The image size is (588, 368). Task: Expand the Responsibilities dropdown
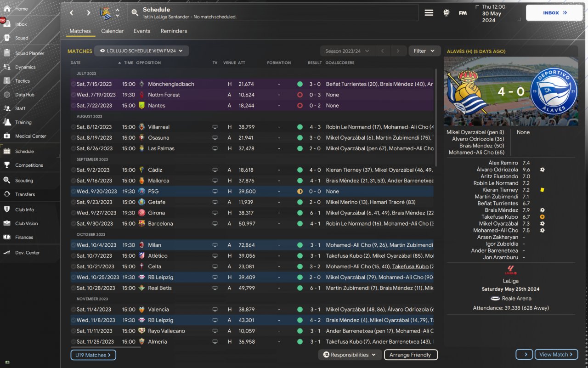(x=350, y=355)
